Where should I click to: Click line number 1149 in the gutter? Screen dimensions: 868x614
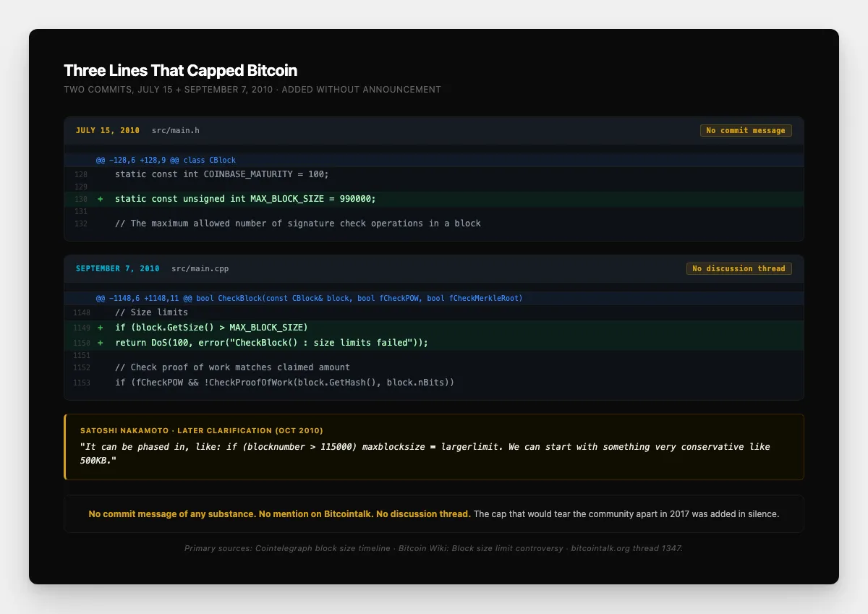point(82,328)
